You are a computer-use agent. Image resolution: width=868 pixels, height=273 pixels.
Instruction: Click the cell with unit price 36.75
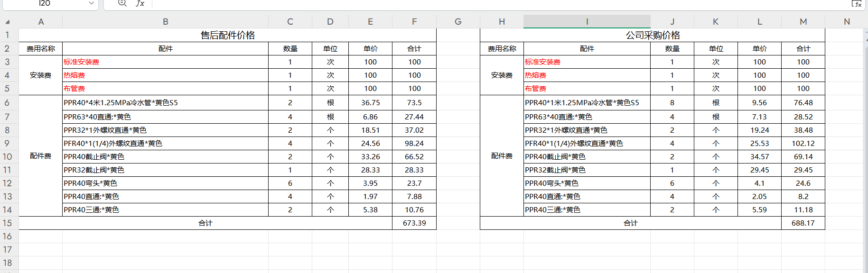click(x=370, y=103)
